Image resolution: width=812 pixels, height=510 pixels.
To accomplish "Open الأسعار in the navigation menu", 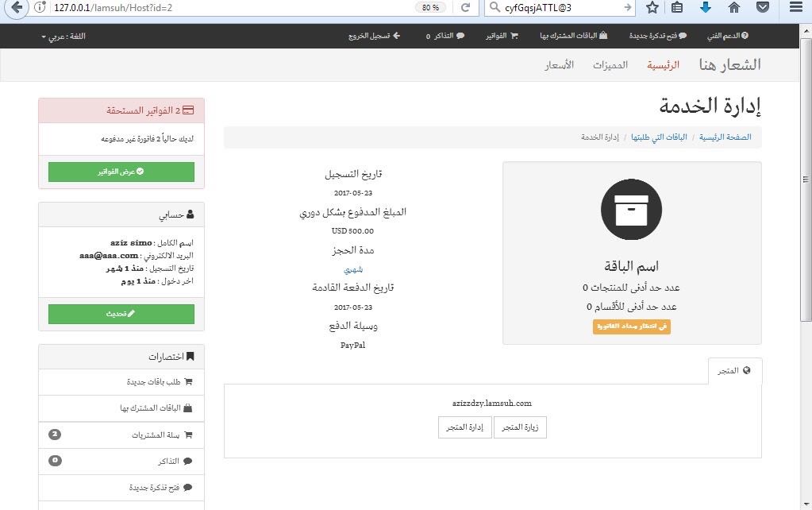I will 559,65.
